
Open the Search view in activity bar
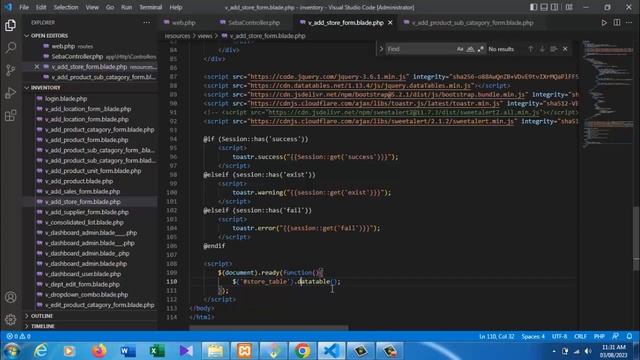(11, 48)
